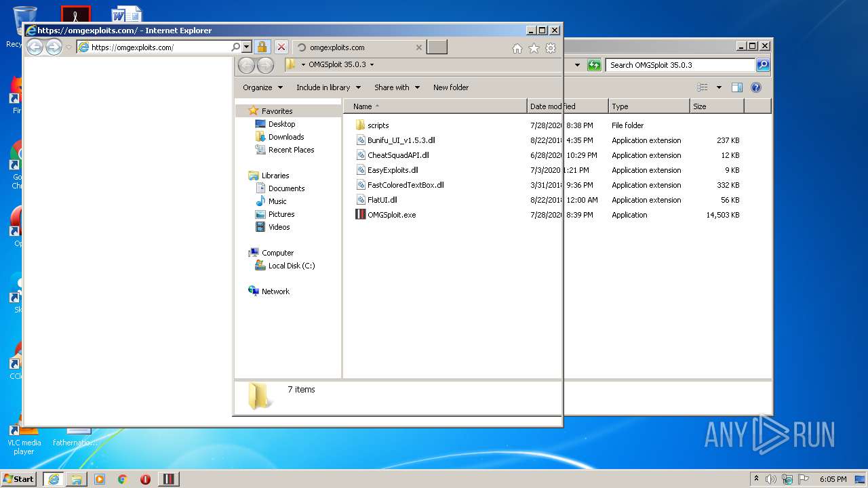Open the Share with menu

397,87
